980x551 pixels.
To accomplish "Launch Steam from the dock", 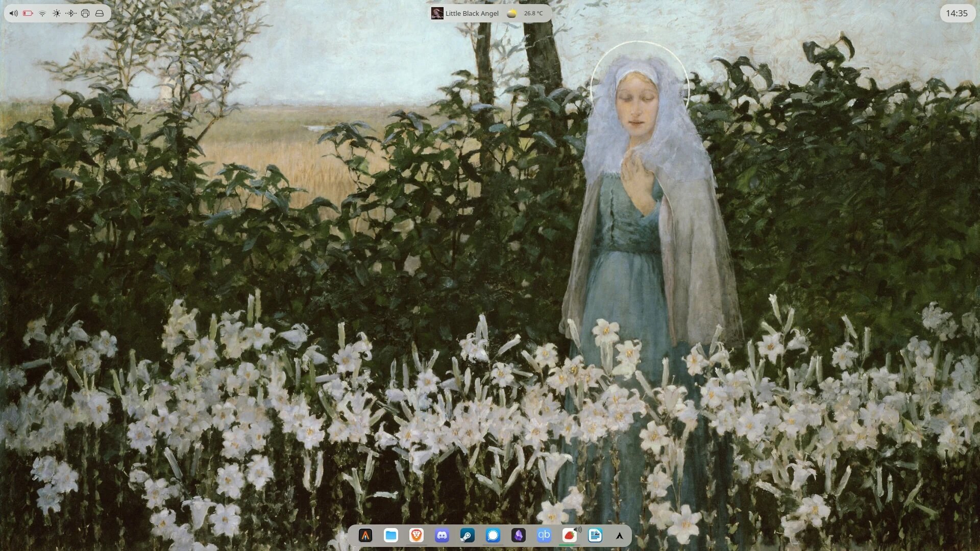I will coord(468,535).
